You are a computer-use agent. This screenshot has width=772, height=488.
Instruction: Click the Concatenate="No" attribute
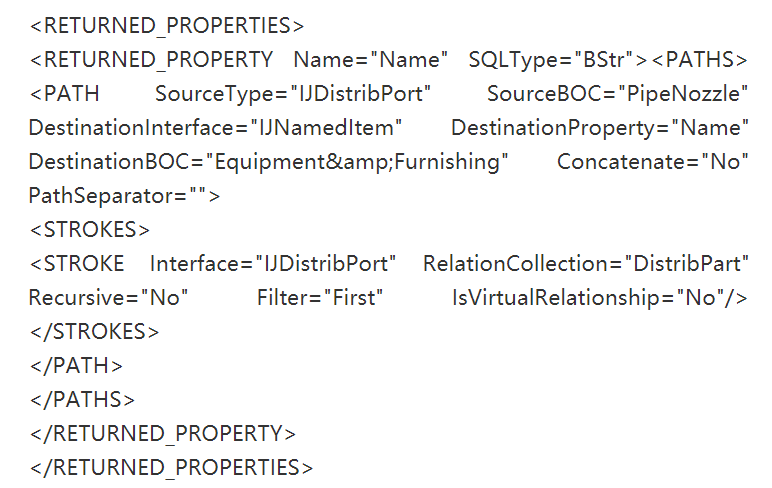(x=652, y=162)
